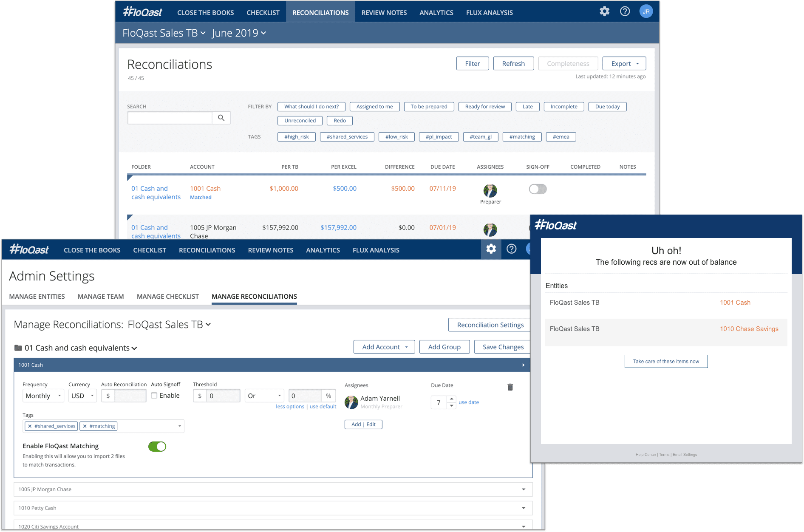Open Threshold Or dropdown
Image resolution: width=804 pixels, height=532 pixels.
[x=264, y=396]
